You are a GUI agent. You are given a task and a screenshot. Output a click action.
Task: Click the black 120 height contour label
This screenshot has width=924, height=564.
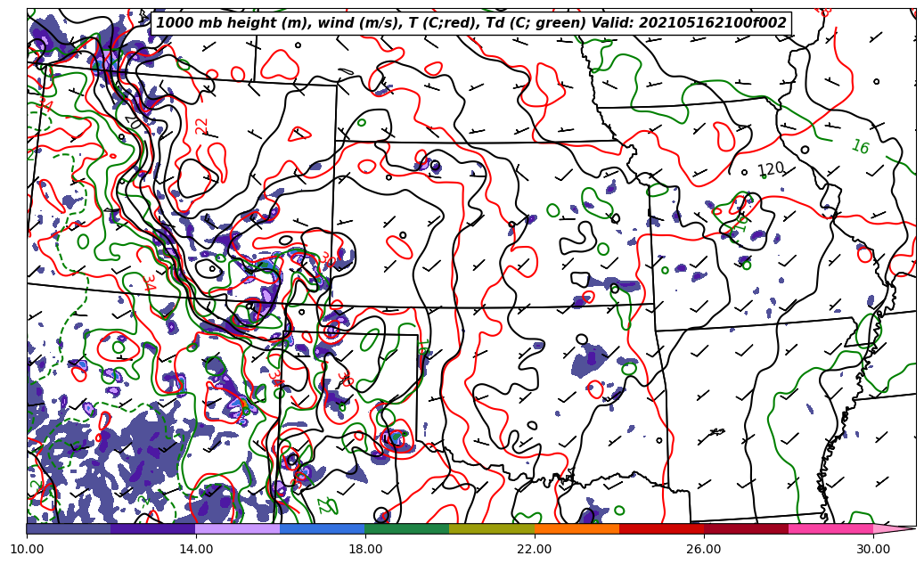pos(771,168)
